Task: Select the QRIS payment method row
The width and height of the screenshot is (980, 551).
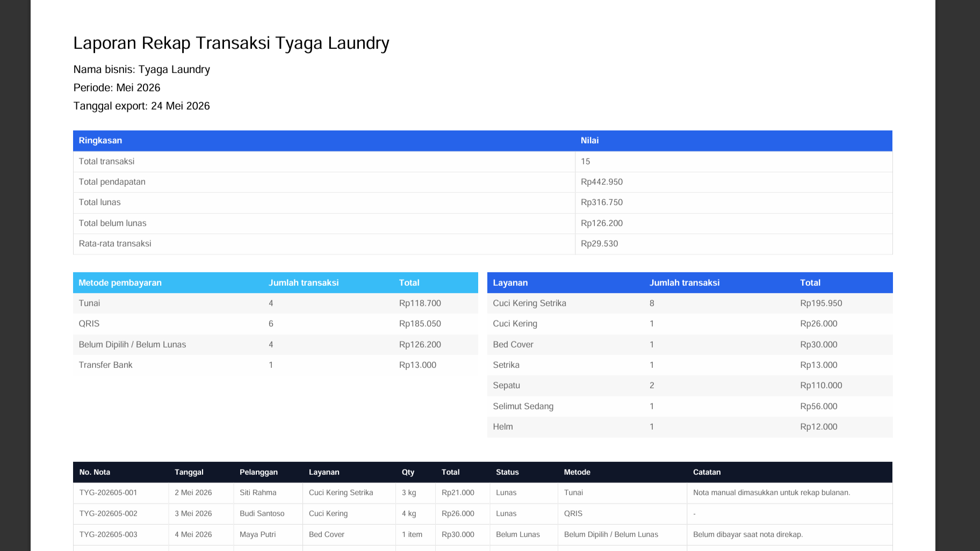Action: pos(276,324)
